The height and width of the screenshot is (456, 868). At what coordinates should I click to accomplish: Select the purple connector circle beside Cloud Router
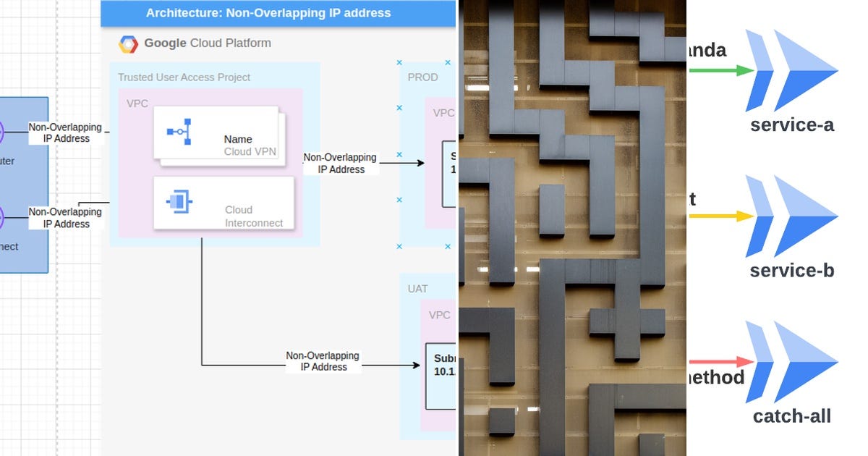pos(3,132)
